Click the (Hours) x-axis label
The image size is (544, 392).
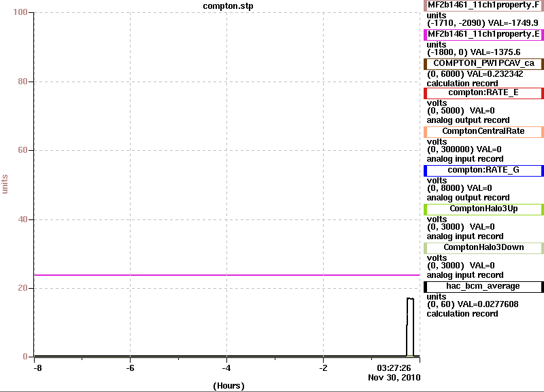(228, 386)
